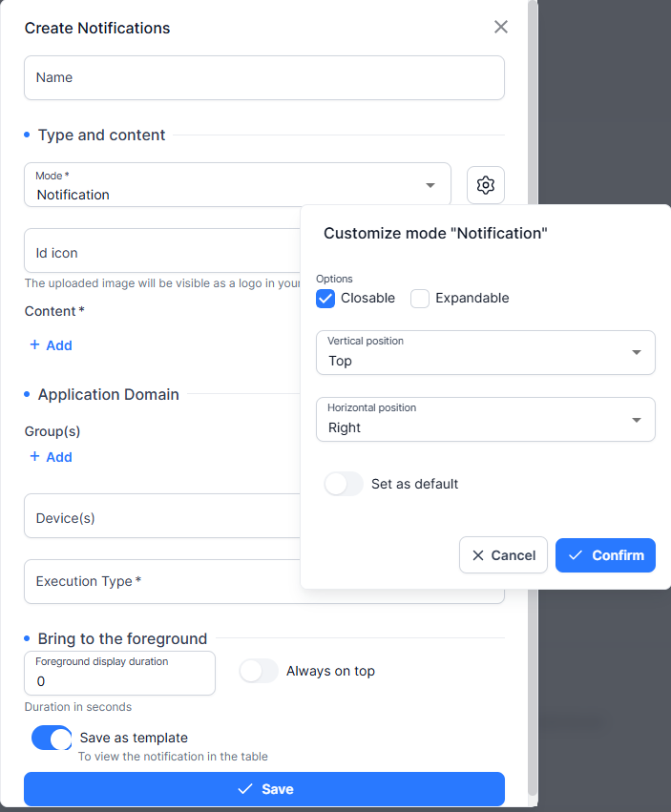The image size is (671, 812).
Task: Click checkmark icon on Save button
Action: click(x=245, y=789)
